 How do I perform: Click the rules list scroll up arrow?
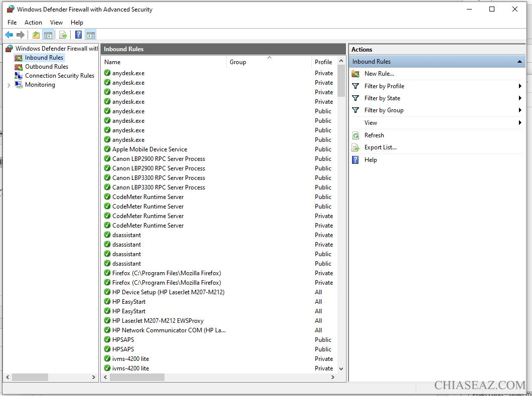click(341, 61)
